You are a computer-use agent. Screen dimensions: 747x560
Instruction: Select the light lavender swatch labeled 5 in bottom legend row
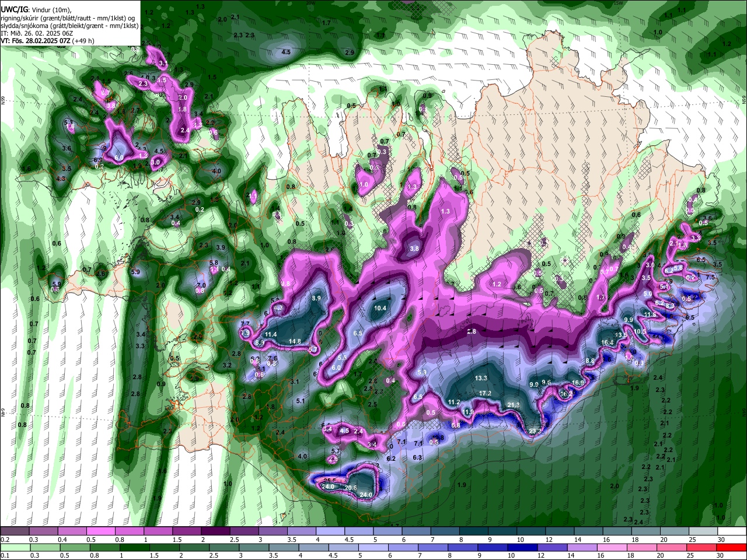[373, 548]
